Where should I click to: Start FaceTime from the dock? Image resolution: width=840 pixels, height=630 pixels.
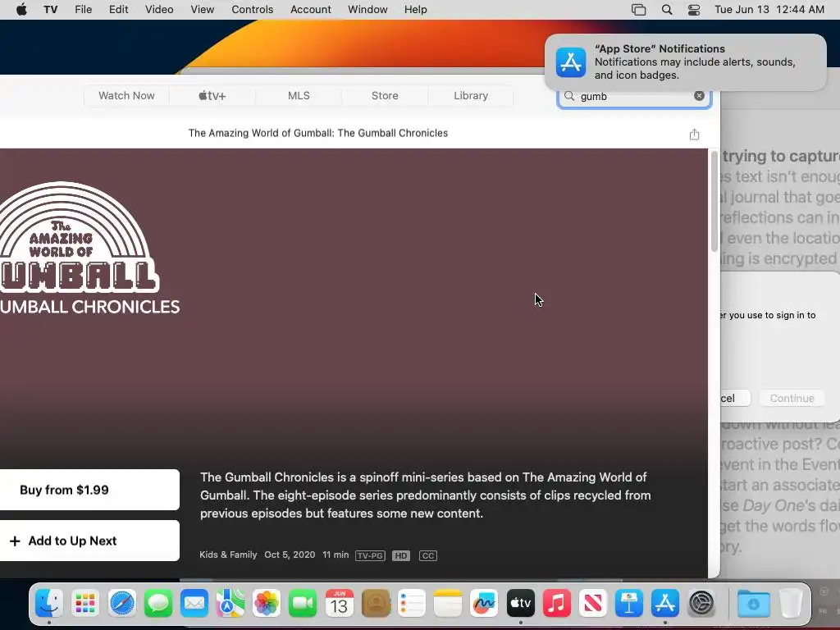(303, 603)
